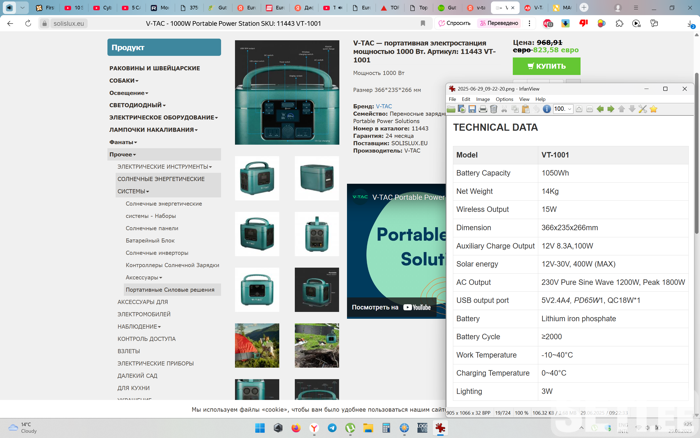Collapse the Прочее category
Image resolution: width=700 pixels, height=438 pixels.
(122, 154)
